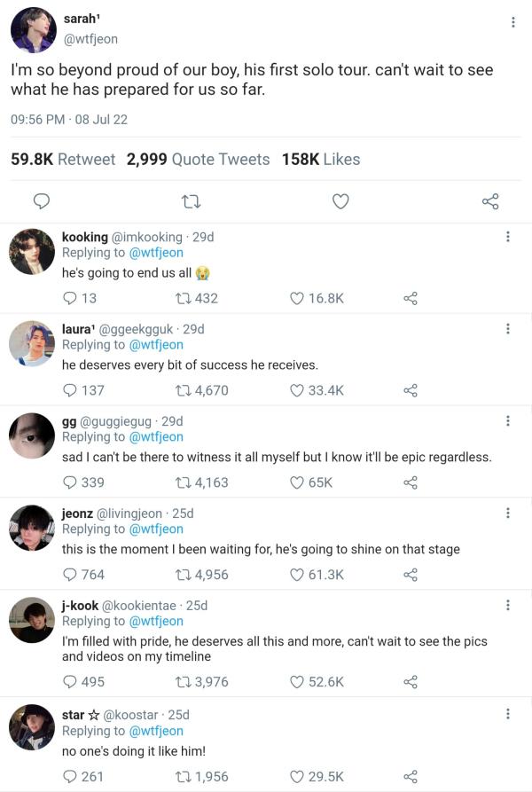
Task: Like the main tweet by sarah
Action: click(x=340, y=202)
